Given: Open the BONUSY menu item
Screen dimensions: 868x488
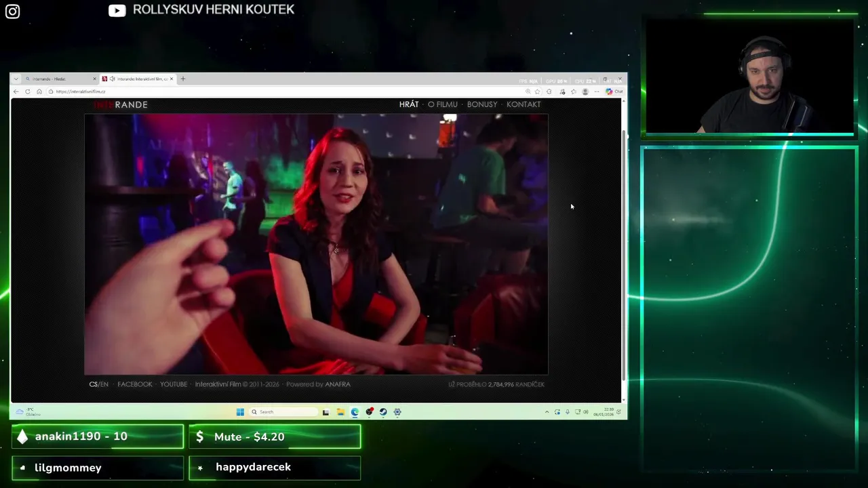Looking at the screenshot, I should [x=482, y=104].
